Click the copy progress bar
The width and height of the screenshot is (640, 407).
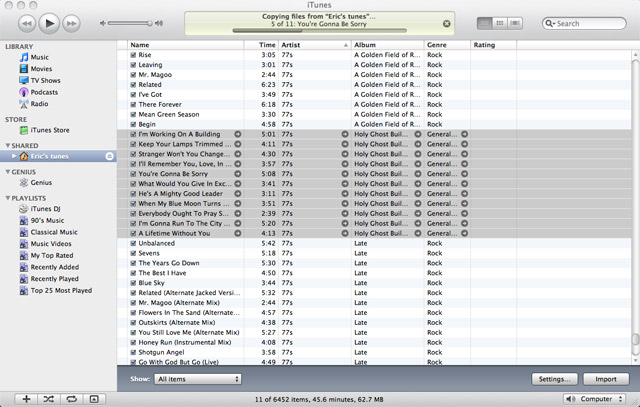[x=319, y=30]
